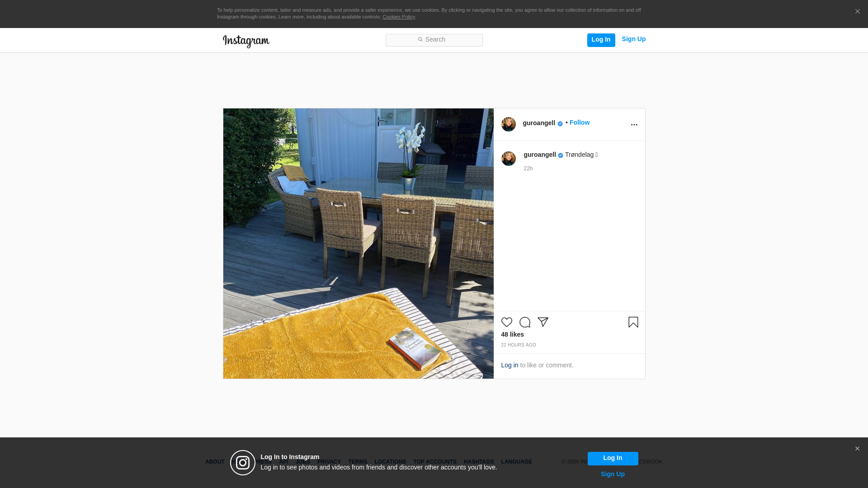Open the PRIVACY footer link
The width and height of the screenshot is (868, 488).
tap(329, 462)
